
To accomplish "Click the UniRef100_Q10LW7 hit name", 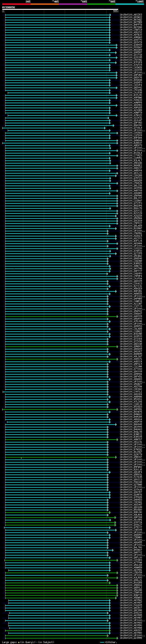I will click(131, 120).
